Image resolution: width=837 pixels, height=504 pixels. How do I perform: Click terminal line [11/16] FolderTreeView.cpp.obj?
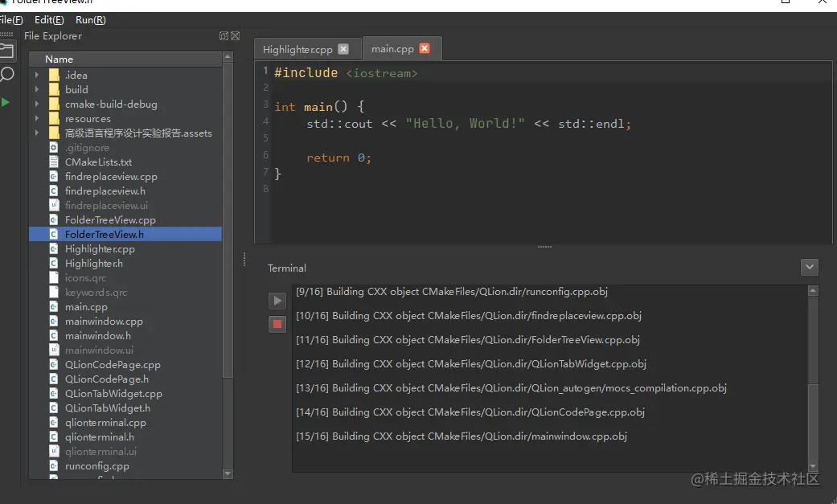point(468,339)
